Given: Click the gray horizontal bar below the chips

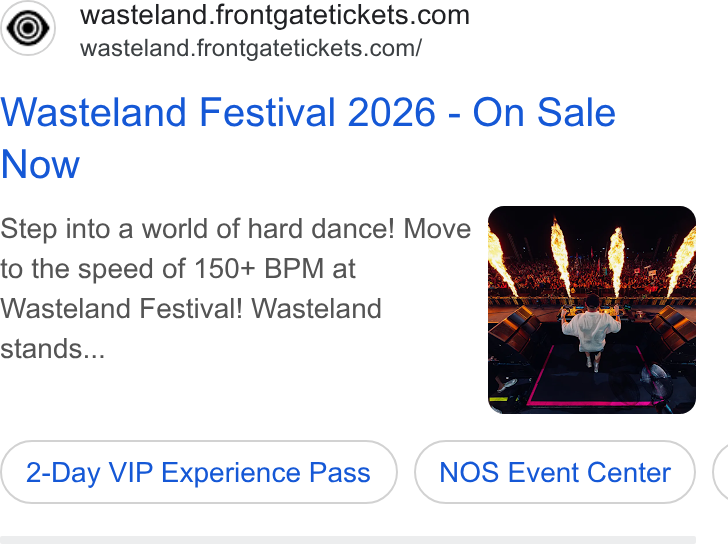Looking at the screenshot, I should [x=348, y=540].
